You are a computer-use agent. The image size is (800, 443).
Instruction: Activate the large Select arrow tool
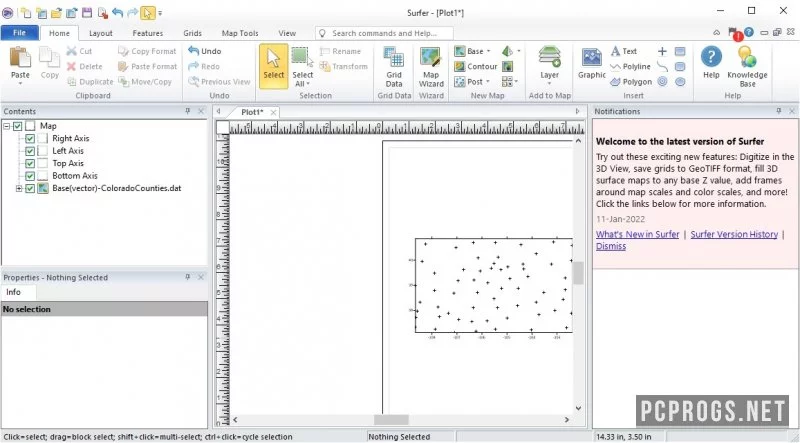(x=273, y=66)
